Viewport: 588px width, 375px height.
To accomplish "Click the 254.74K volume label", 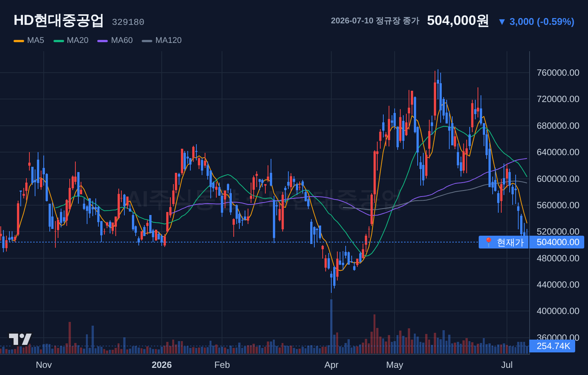I will 552,346.
